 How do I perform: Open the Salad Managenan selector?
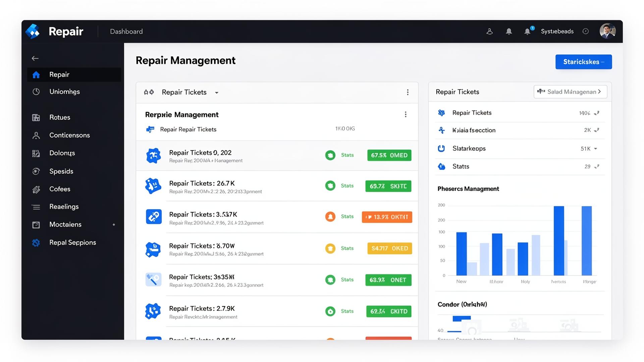pyautogui.click(x=570, y=92)
